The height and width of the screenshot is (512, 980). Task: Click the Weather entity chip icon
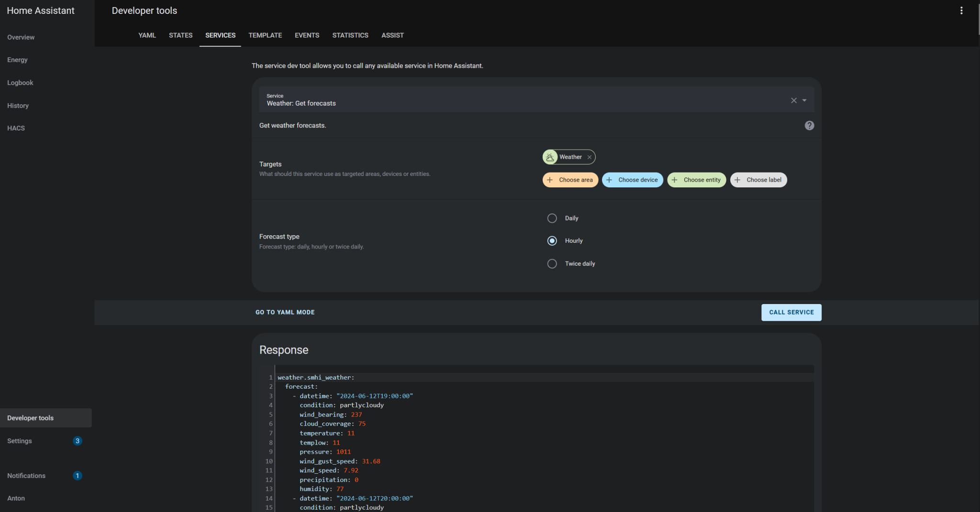tap(550, 157)
